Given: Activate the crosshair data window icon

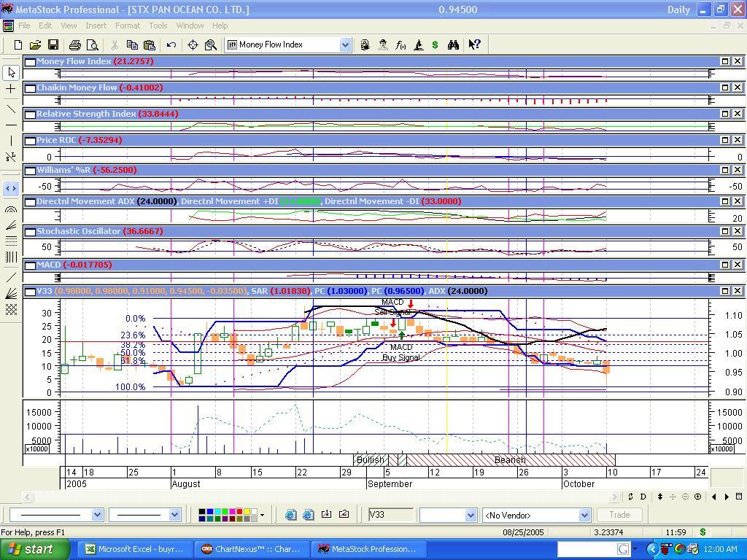Looking at the screenshot, I should [193, 44].
